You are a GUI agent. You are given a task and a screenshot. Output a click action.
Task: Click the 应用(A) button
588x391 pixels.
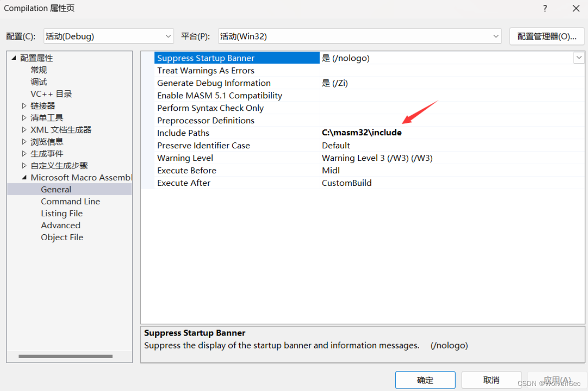tap(557, 380)
